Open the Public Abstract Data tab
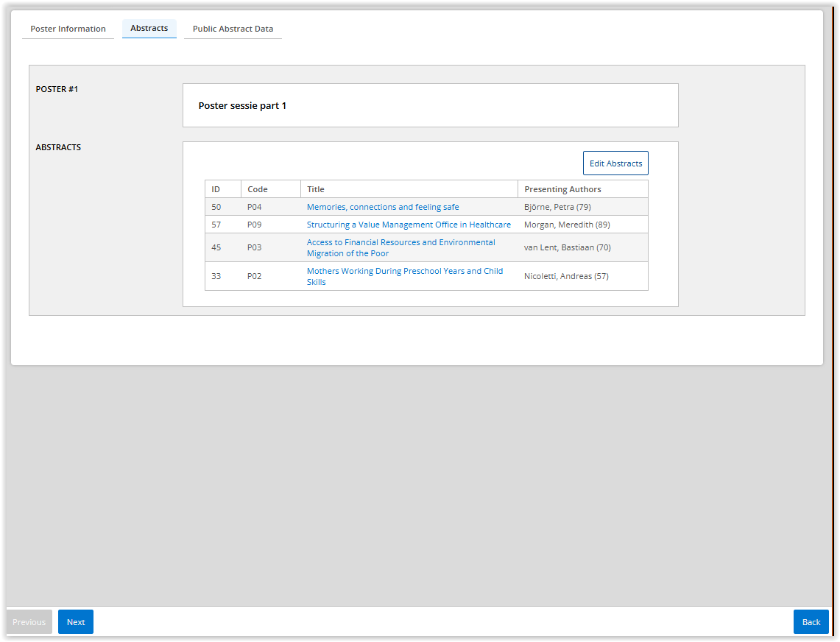Screen dimensions: 840x642 233,29
